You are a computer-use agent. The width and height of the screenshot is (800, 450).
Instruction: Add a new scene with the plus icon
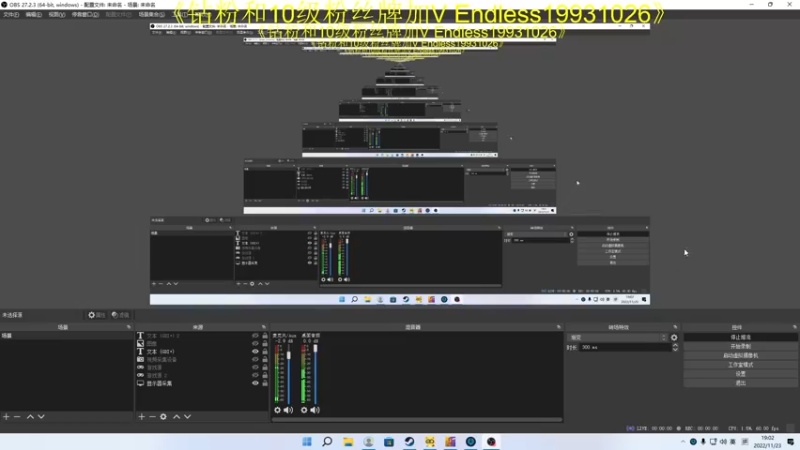click(x=6, y=417)
